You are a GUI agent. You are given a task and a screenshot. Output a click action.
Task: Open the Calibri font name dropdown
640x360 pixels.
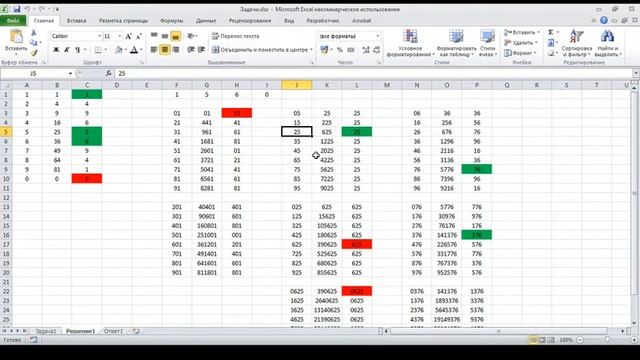click(x=99, y=36)
